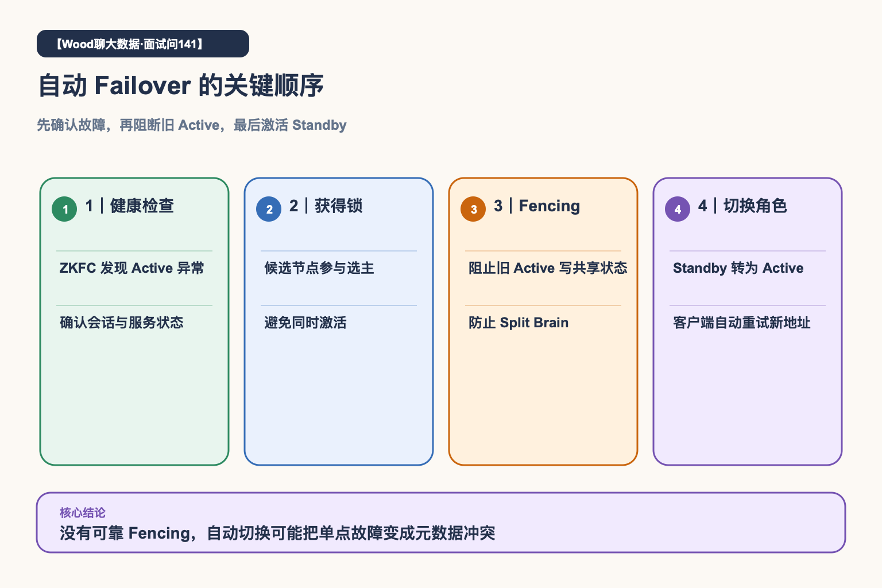This screenshot has height=588, width=882.
Task: Select the heading 3 | Fencing
Action: pyautogui.click(x=537, y=206)
